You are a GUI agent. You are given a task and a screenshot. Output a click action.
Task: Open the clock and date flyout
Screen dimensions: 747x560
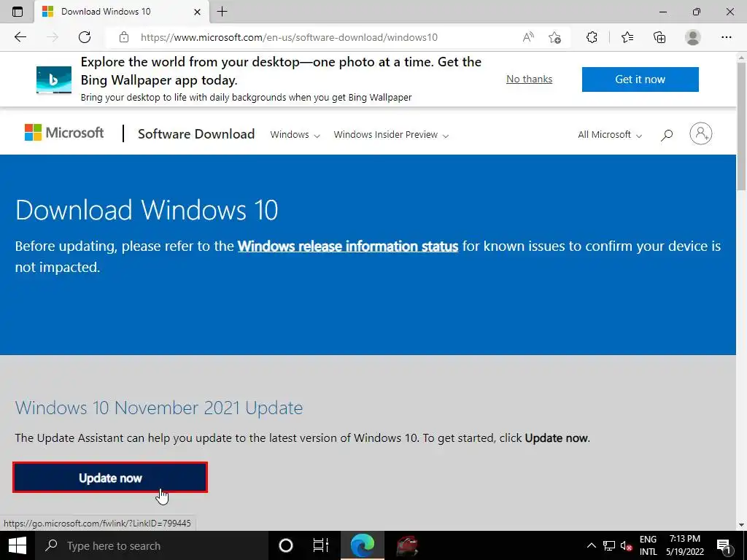pos(685,545)
